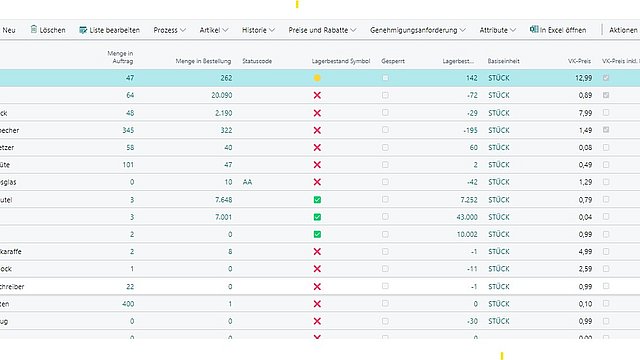The image size is (640, 360).
Task: Sort by Statuscode column header
Action: point(257,61)
